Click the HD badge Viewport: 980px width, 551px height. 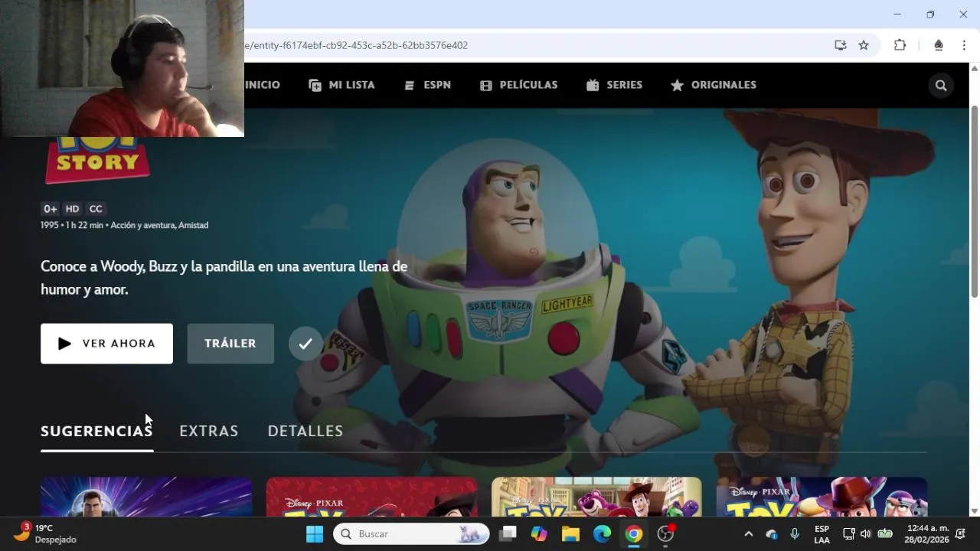(72, 209)
